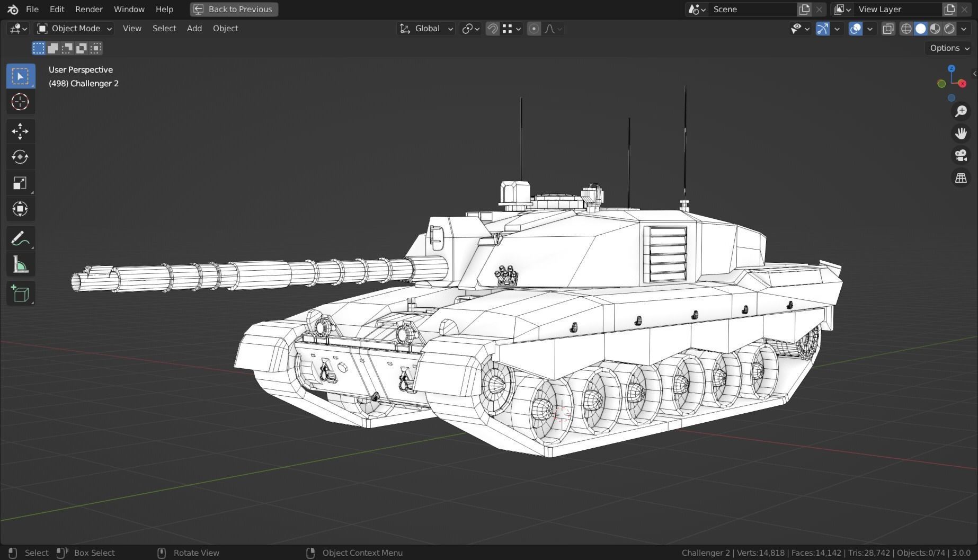978x560 pixels.
Task: Open the editor type dropdown
Action: click(17, 29)
